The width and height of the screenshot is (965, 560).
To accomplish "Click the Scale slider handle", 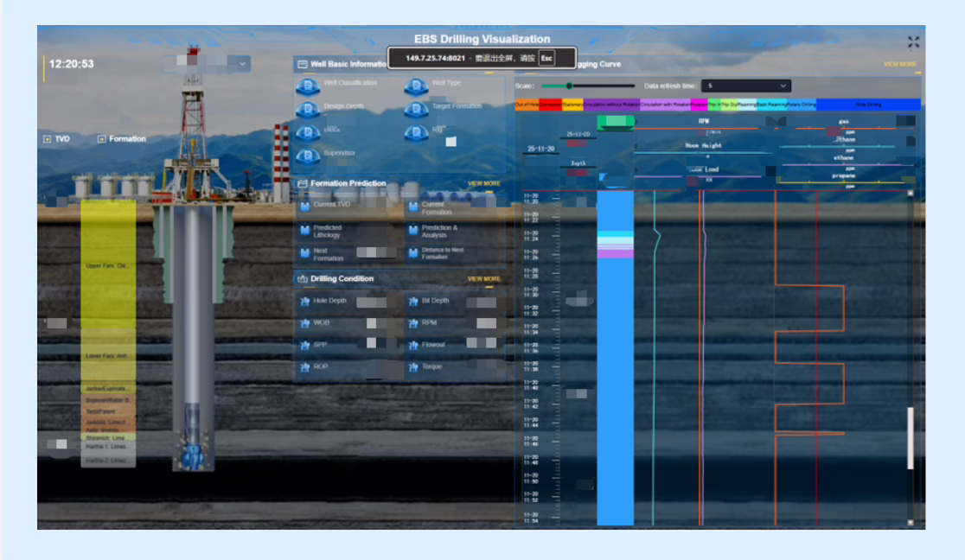I will [569, 86].
